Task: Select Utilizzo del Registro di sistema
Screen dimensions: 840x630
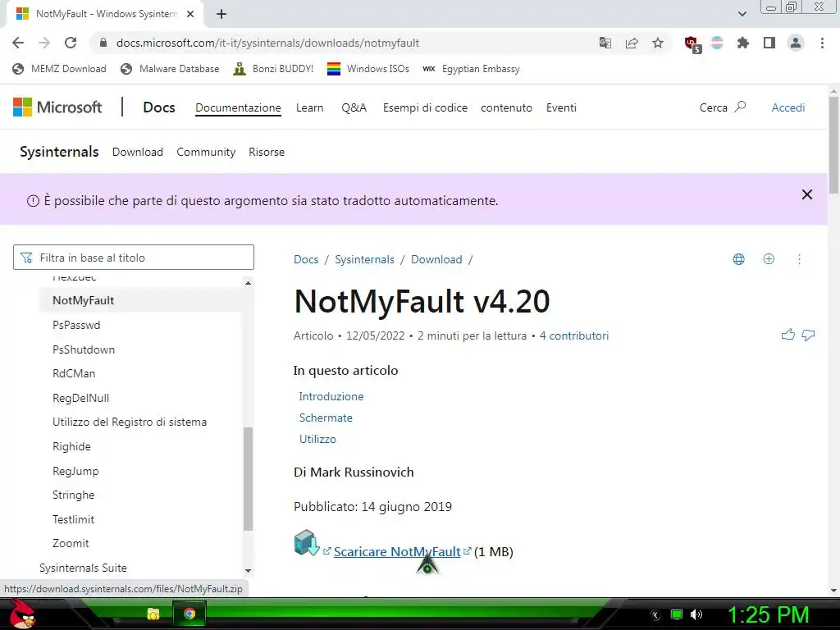Action: click(130, 422)
